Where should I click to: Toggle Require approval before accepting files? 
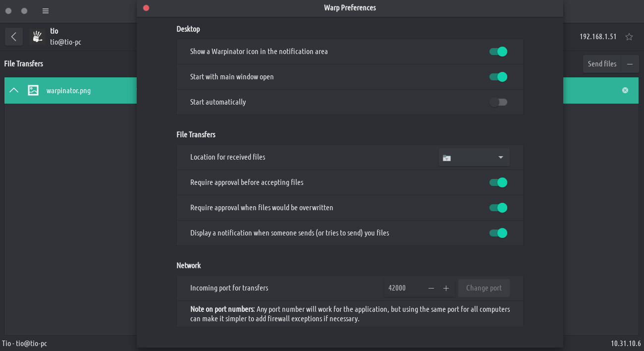click(x=498, y=182)
